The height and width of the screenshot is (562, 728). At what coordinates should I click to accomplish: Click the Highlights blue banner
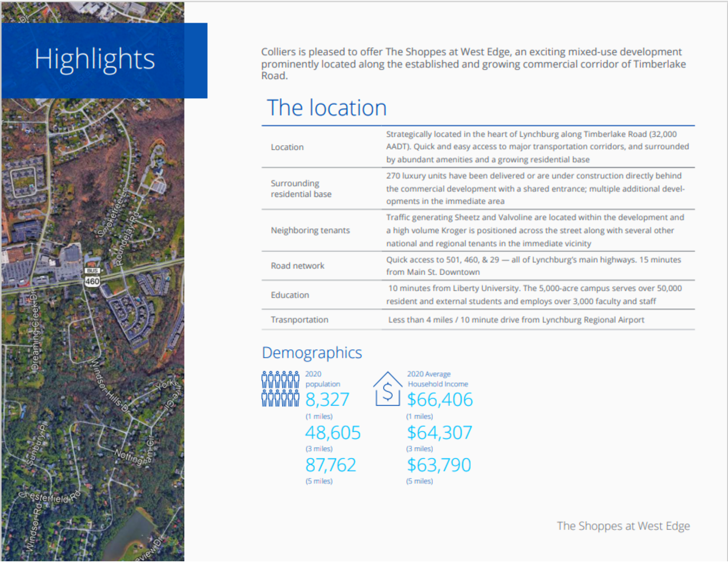coord(104,60)
